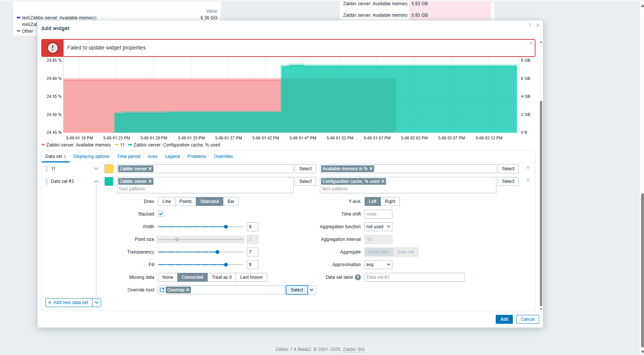This screenshot has width=644, height=355.
Task: Remove Configuration cache, % used item tag
Action: click(x=383, y=181)
